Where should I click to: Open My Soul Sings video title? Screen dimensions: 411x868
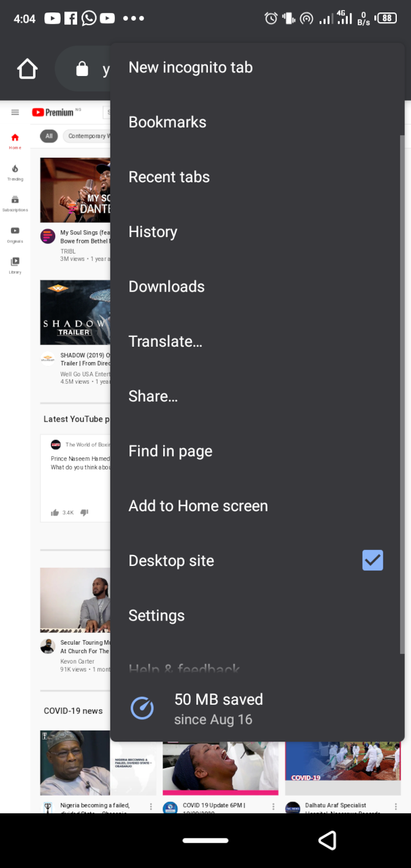(x=85, y=237)
